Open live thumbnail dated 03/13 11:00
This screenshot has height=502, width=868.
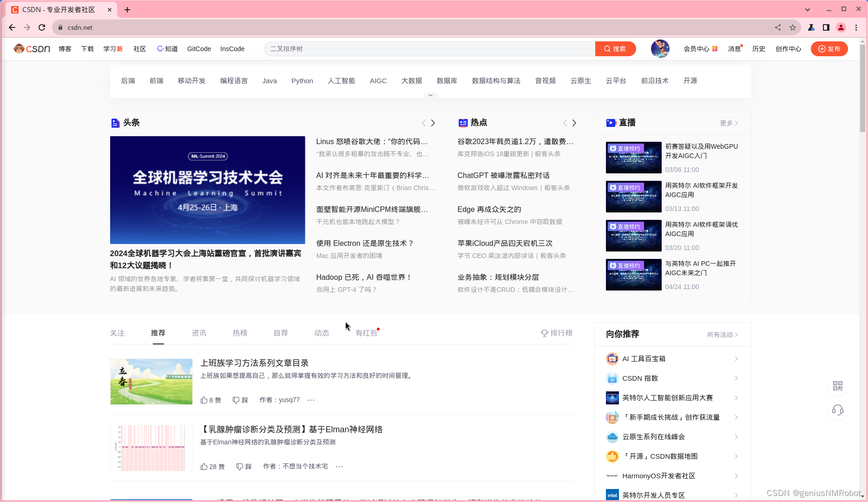[x=633, y=197]
